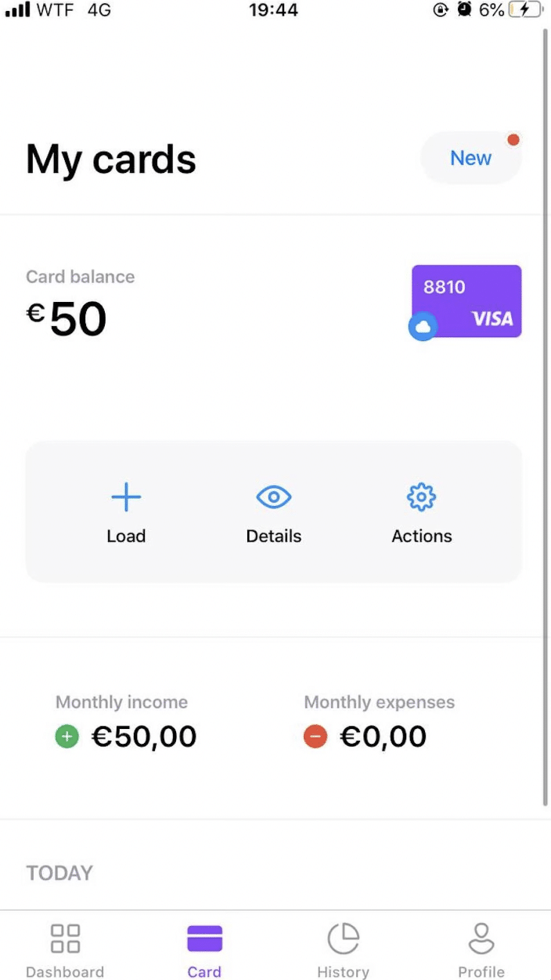Screen dimensions: 551x980
Task: Click the Card balance €50 amount
Action: [67, 320]
